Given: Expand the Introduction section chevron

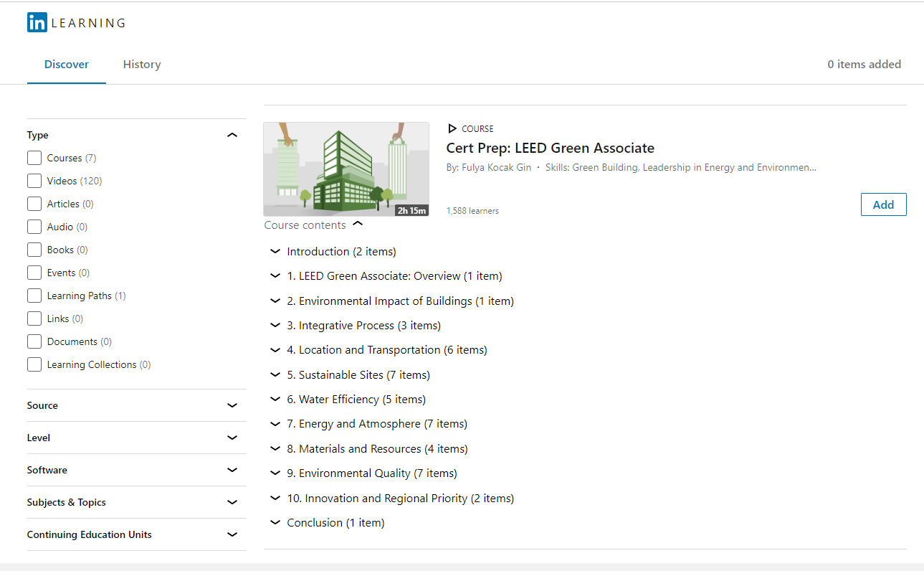Looking at the screenshot, I should 275,252.
